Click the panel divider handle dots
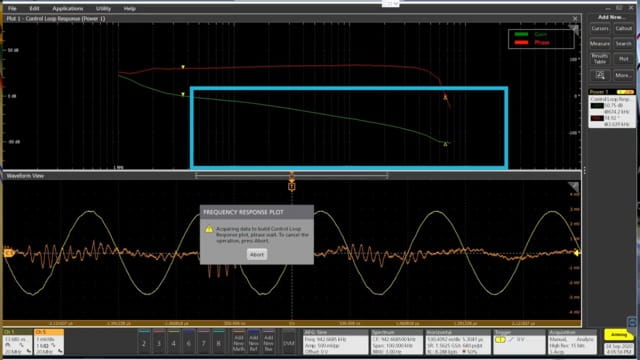 pyautogui.click(x=584, y=171)
